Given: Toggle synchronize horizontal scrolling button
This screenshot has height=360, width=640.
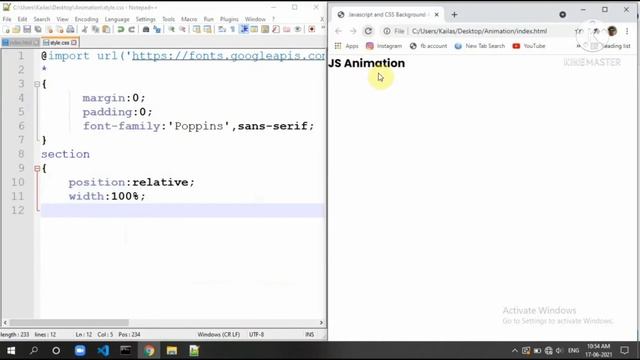Looking at the screenshot, I should 207,29.
